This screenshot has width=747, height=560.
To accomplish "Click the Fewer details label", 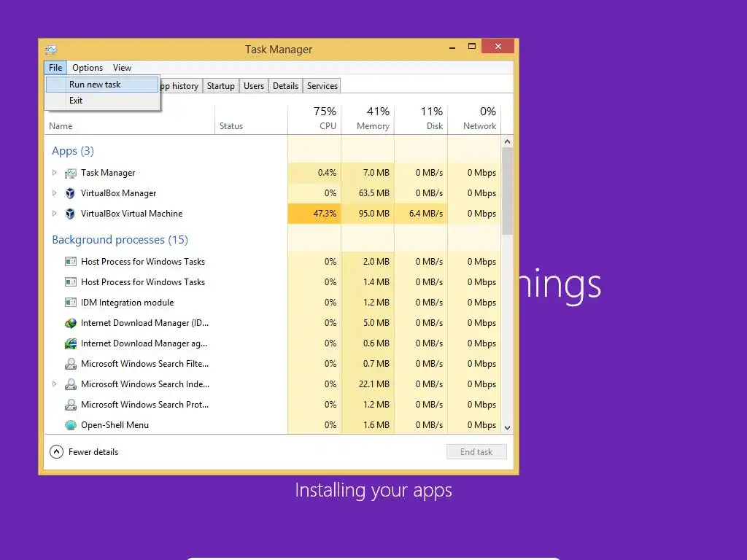I will [x=93, y=452].
